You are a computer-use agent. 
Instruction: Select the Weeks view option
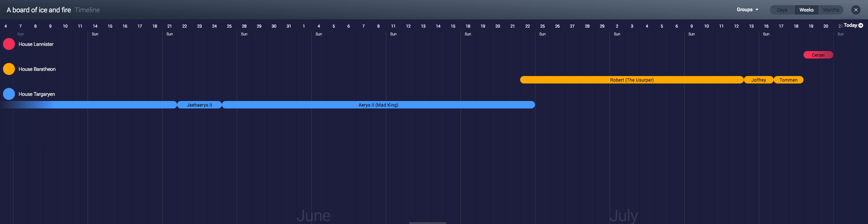806,10
